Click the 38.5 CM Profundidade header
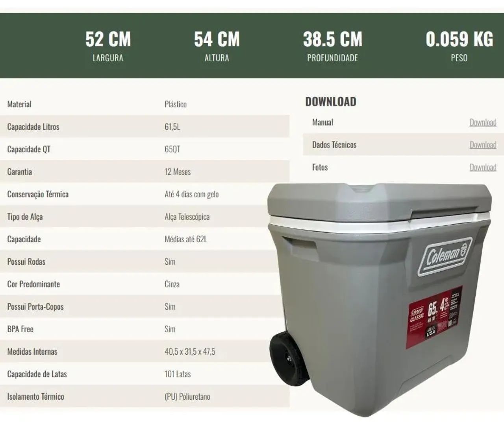This screenshot has width=504, height=422. [333, 45]
